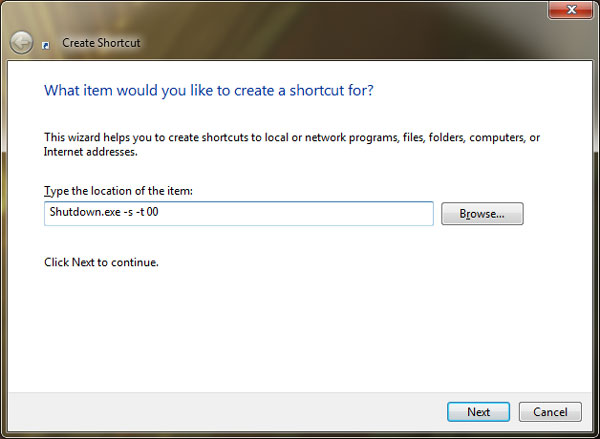Focus the item location text field
The height and width of the screenshot is (439, 600).
pos(239,213)
